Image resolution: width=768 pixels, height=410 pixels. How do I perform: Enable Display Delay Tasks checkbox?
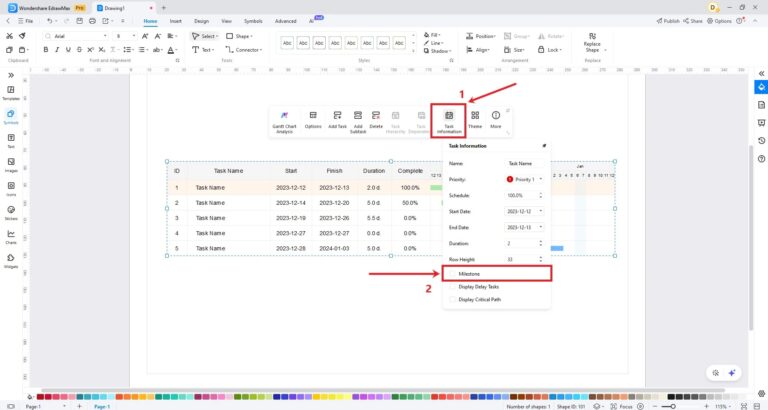point(453,287)
